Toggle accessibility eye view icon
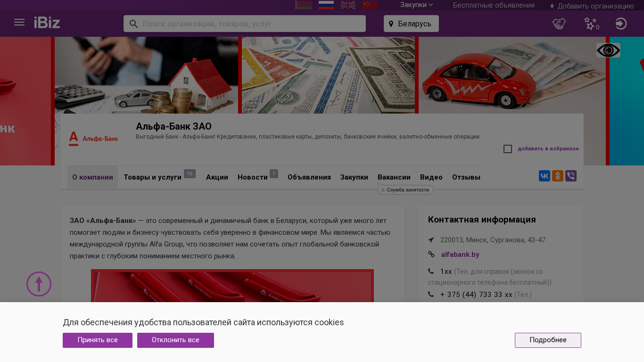Screen dimensions: 644x362 click(x=608, y=50)
